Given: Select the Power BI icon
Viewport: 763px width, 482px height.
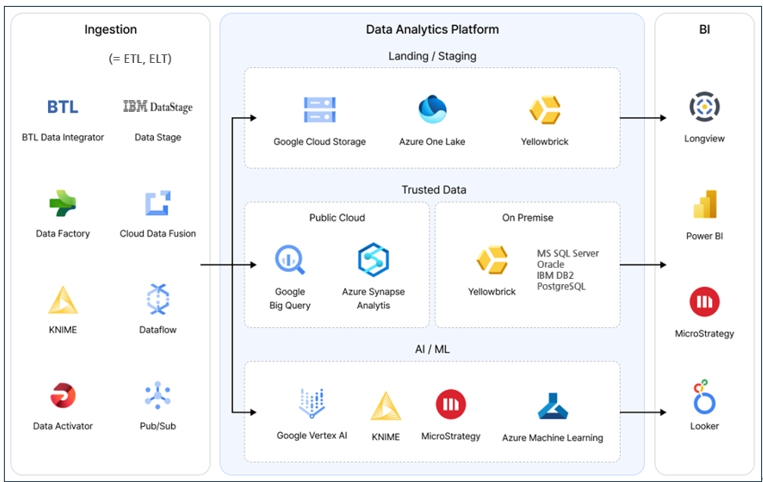Looking at the screenshot, I should click(x=705, y=204).
